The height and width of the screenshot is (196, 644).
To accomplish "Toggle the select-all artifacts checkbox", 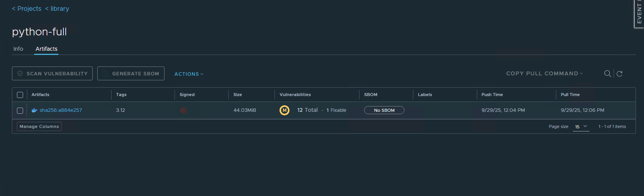I will 20,95.
